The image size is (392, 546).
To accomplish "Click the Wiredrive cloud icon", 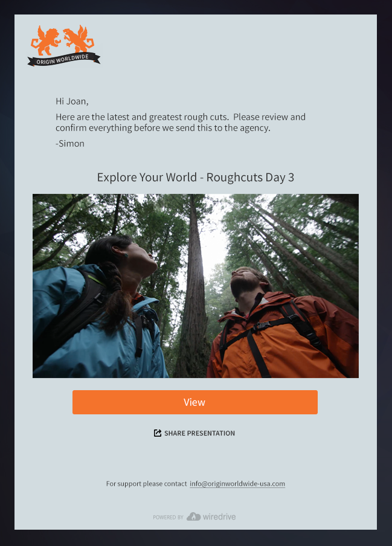I will (x=193, y=516).
